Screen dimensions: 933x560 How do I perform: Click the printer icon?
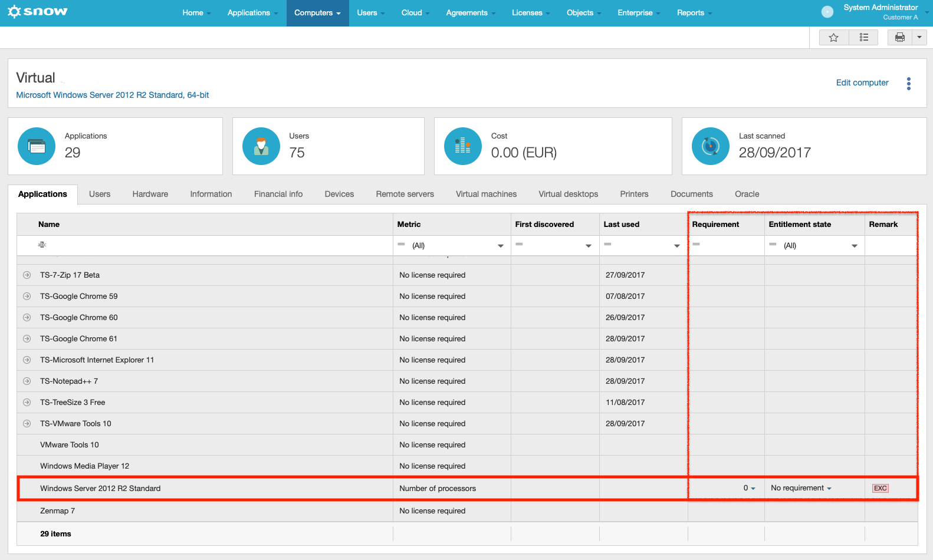tap(899, 38)
